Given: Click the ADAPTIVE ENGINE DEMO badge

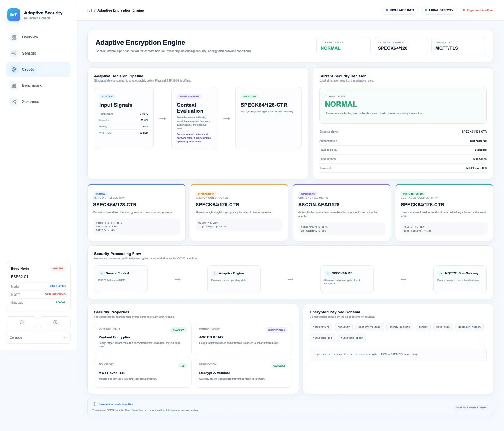Looking at the screenshot, I should [471, 407].
